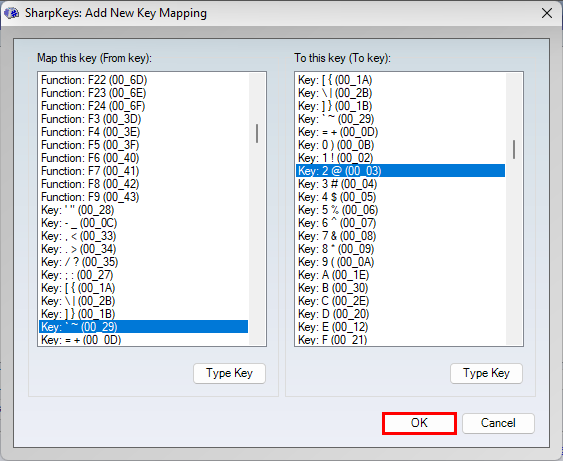
Task: Choose Key: D (00_20) in To list
Action: point(401,314)
